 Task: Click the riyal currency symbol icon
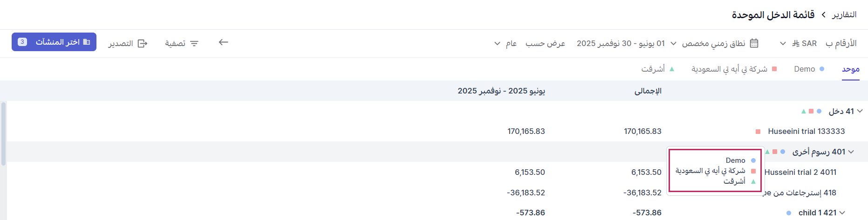[795, 43]
